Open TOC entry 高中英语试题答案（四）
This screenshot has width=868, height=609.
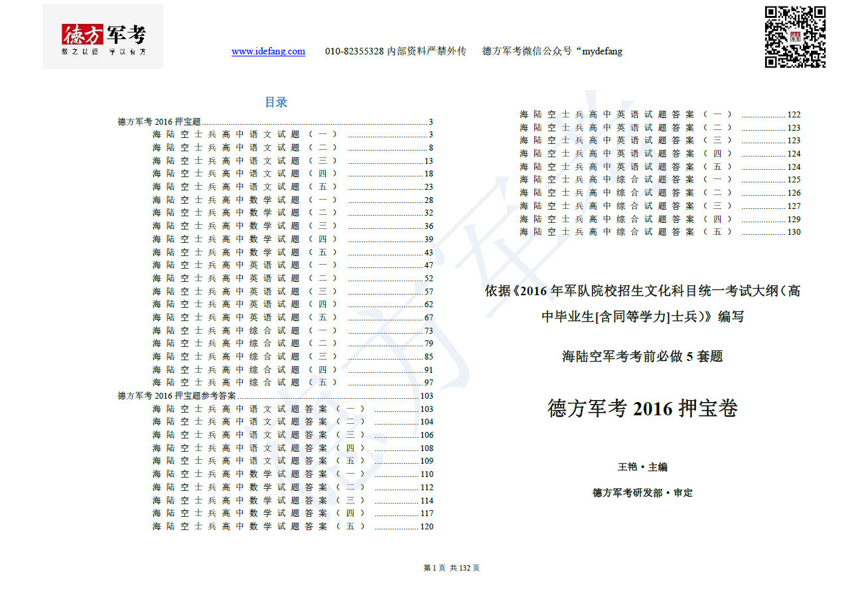pos(660,154)
